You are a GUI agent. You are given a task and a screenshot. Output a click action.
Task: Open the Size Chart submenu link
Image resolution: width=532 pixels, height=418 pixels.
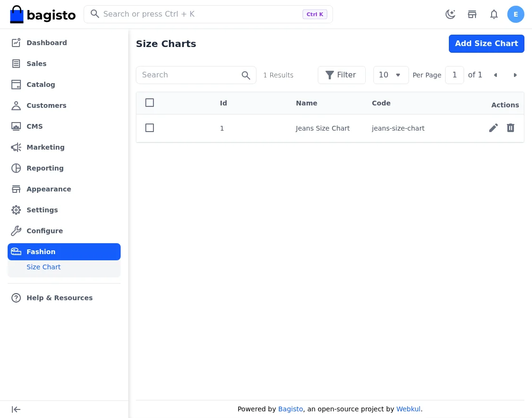pos(43,267)
